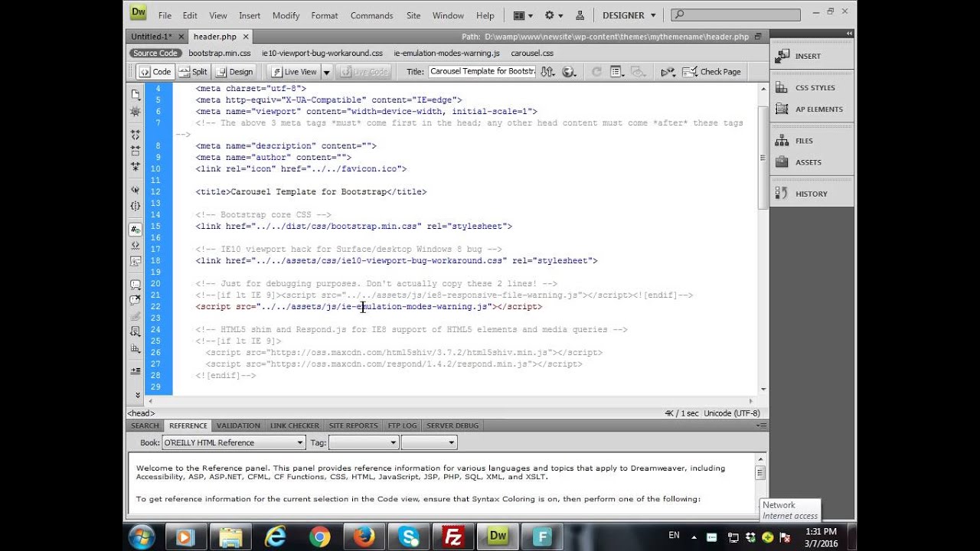Open ie10-viewport-bug-workaround.css related file
The image size is (980, 551).
pos(322,53)
